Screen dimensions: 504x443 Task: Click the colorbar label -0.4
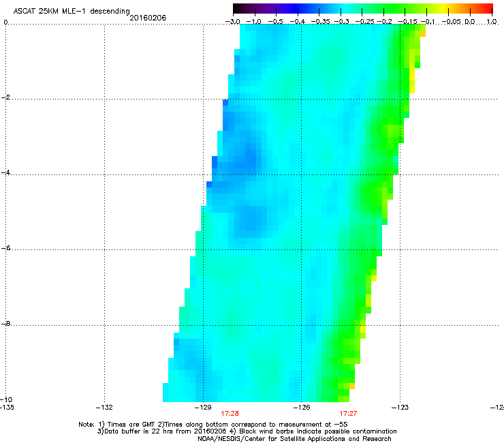(x=298, y=22)
